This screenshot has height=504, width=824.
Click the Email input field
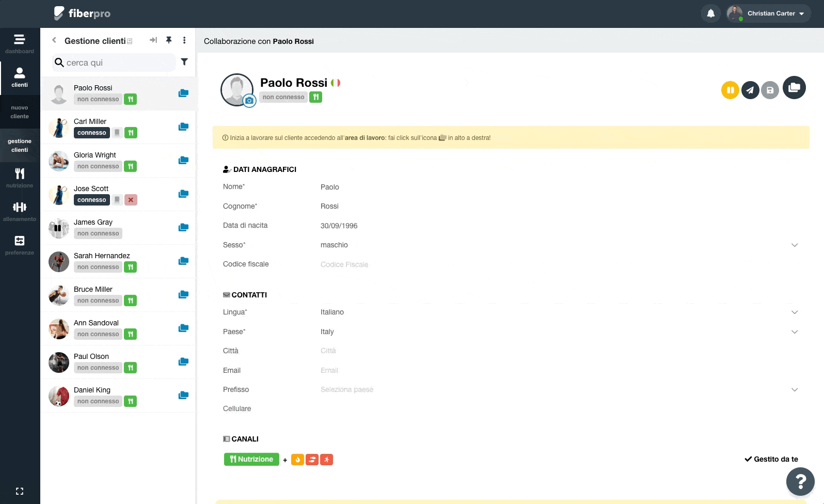[559, 370]
